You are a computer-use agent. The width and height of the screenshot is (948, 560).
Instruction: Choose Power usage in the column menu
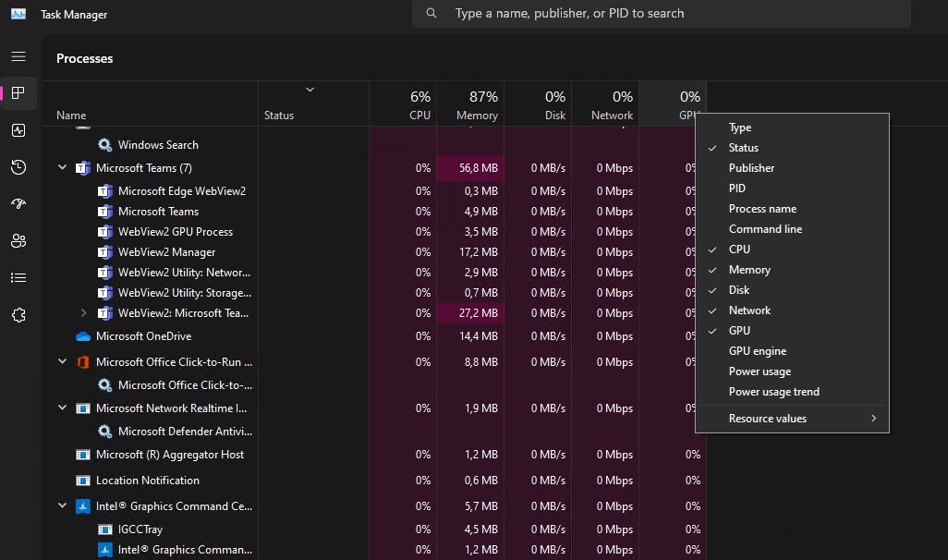tap(792, 371)
